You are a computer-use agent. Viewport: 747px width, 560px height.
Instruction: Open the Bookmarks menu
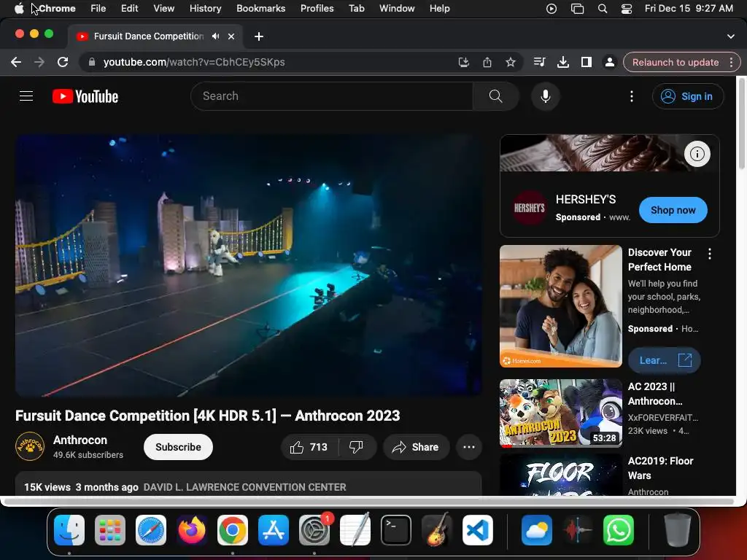click(260, 9)
